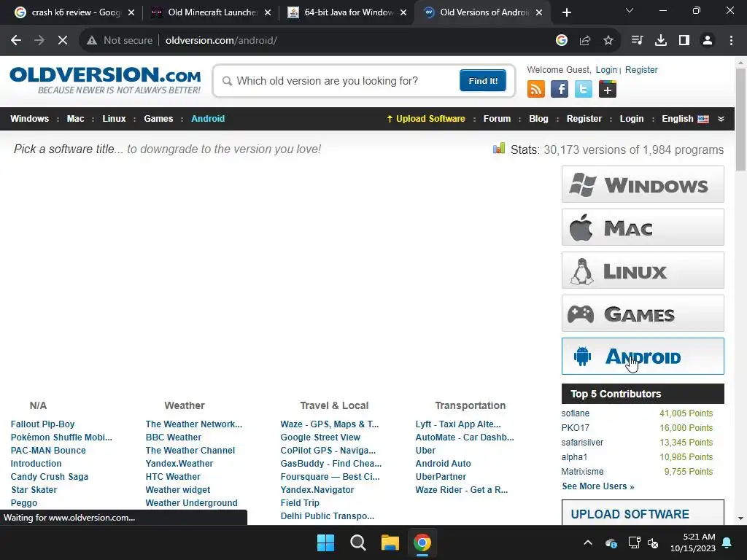747x560 pixels.
Task: Open the Facebook social icon
Action: pos(560,89)
